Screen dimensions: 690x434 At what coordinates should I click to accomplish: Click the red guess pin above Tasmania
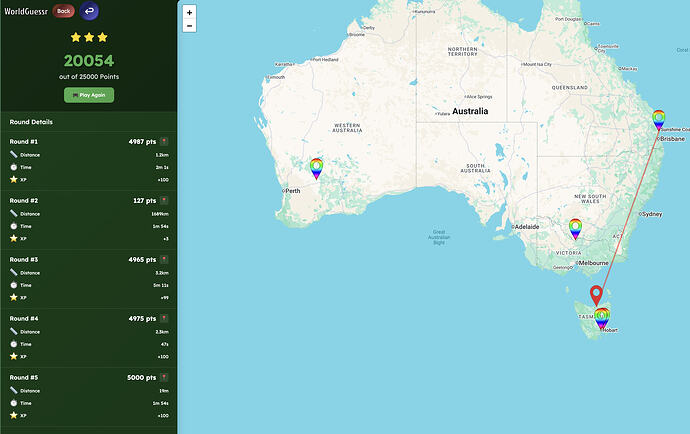point(596,295)
